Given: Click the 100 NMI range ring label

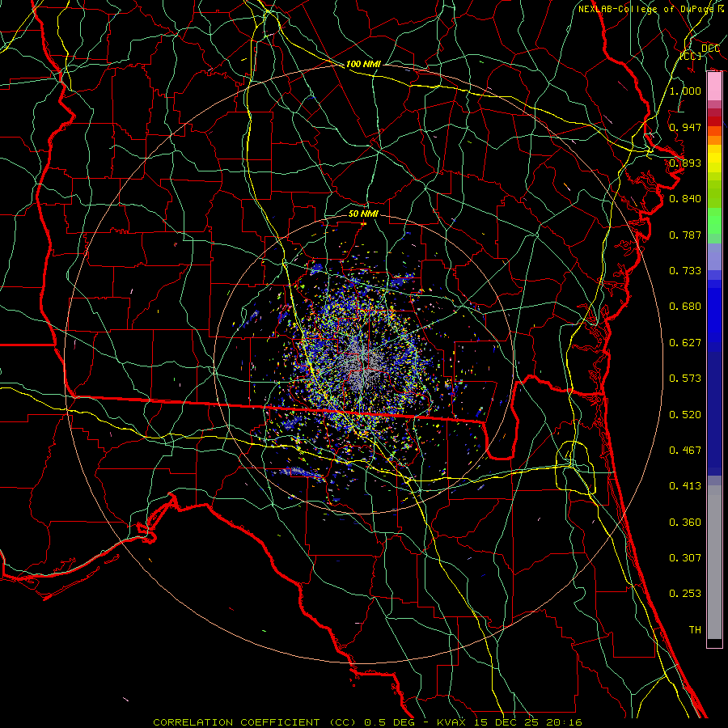Looking at the screenshot, I should point(363,64).
